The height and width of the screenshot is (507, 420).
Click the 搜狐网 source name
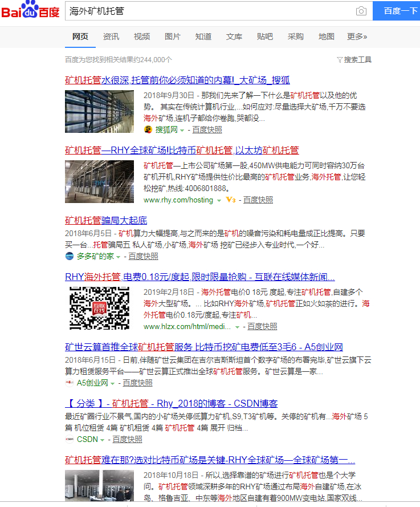tap(166, 129)
